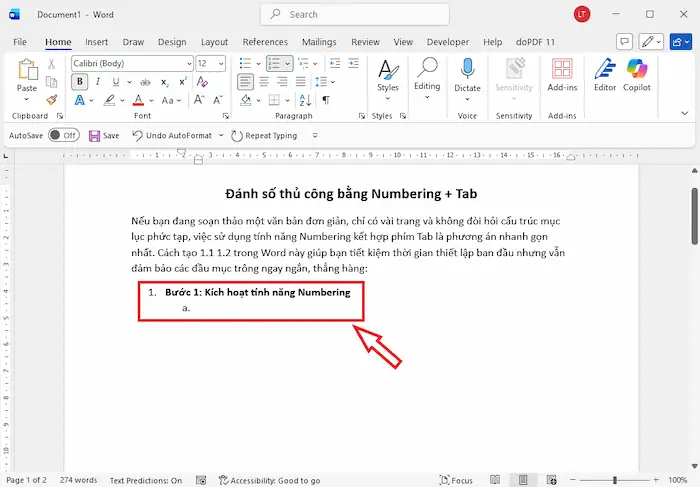Expand the font name dropdown Calibri (Body)
Screen dimensions: 700x487
(x=187, y=63)
